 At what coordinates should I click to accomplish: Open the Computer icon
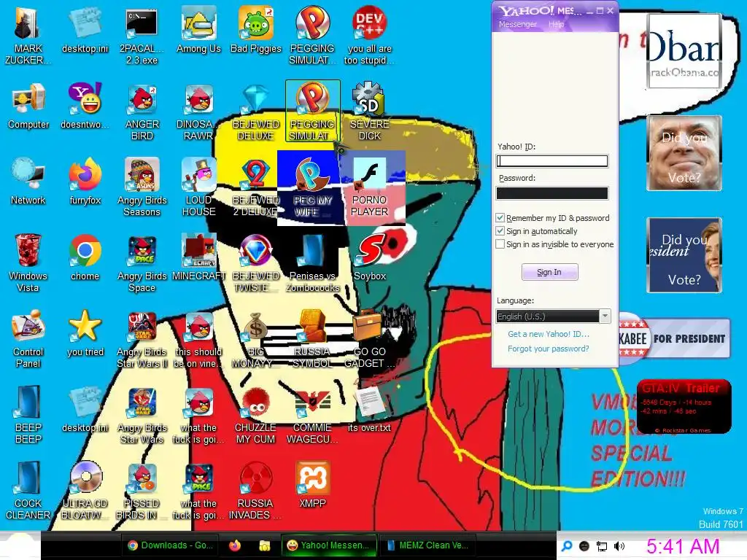click(x=28, y=106)
